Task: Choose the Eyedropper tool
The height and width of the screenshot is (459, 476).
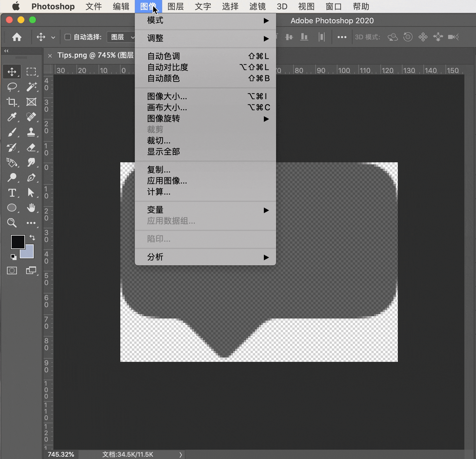Action: 12,117
